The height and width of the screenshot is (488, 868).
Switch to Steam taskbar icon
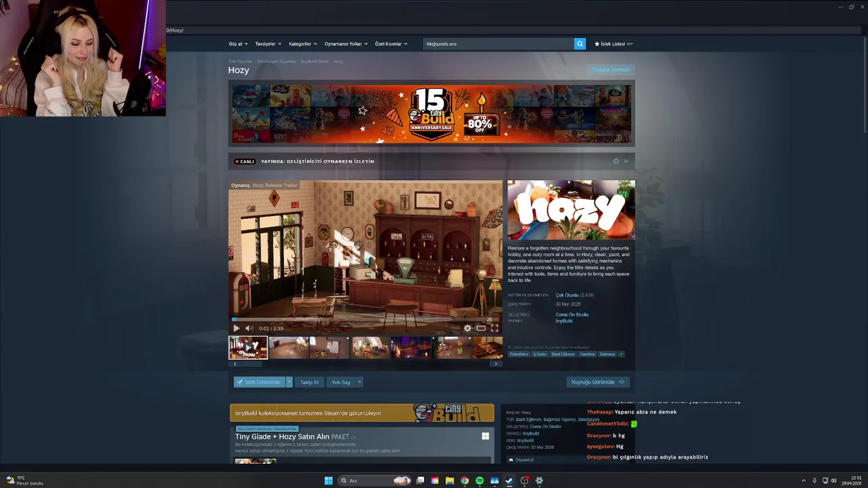[x=509, y=481]
